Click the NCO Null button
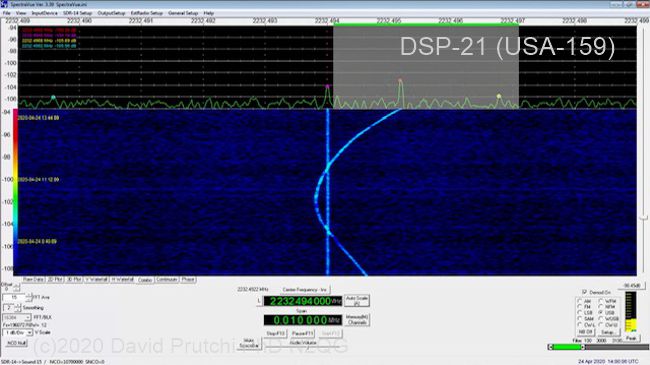 (x=17, y=343)
